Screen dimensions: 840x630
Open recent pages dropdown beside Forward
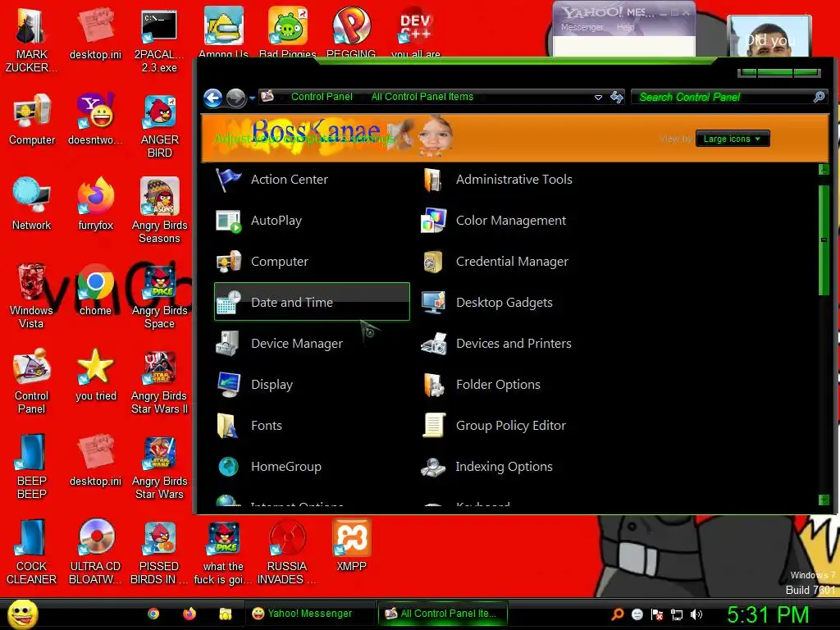coord(252,98)
